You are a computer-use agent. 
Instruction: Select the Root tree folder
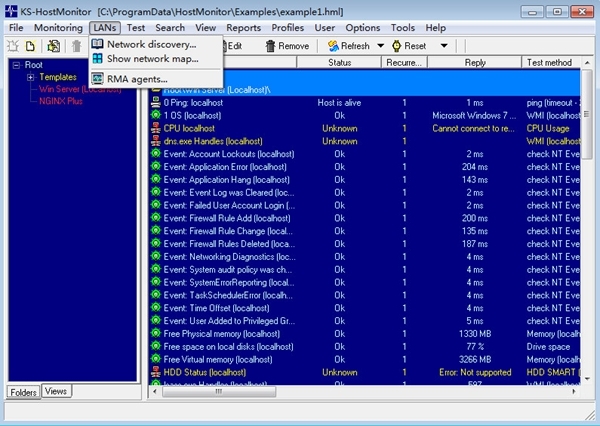click(34, 65)
